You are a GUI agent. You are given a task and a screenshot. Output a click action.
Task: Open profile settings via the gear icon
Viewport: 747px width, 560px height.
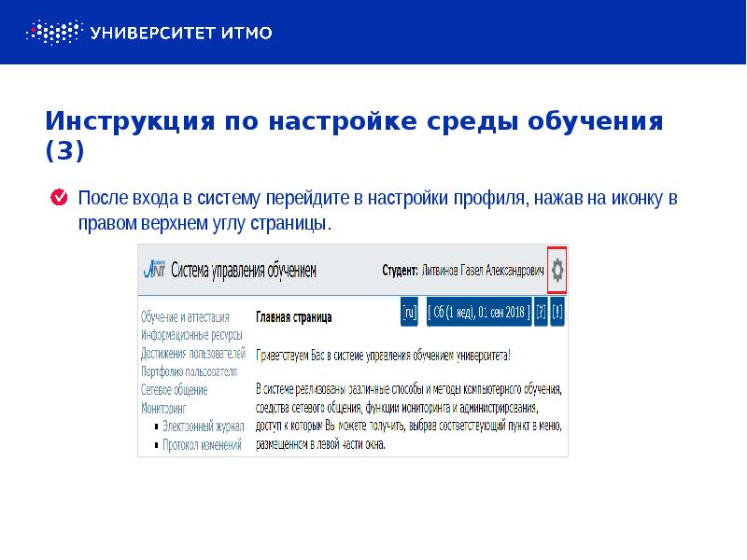pos(557,271)
